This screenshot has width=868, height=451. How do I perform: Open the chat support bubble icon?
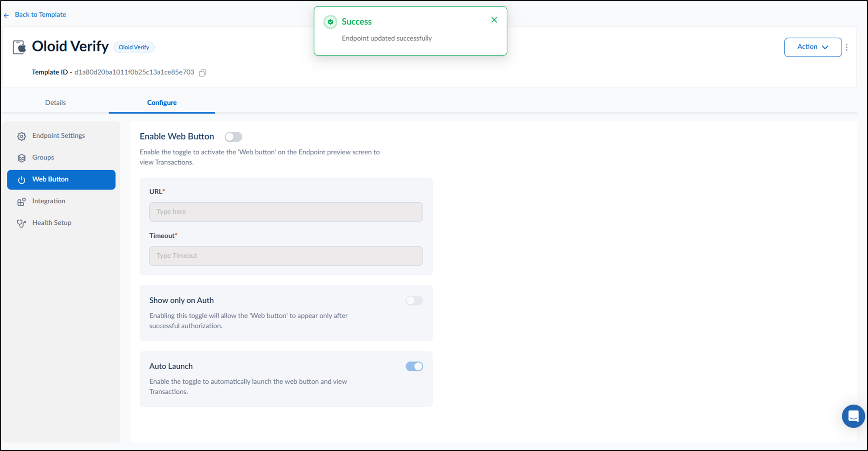tap(853, 416)
